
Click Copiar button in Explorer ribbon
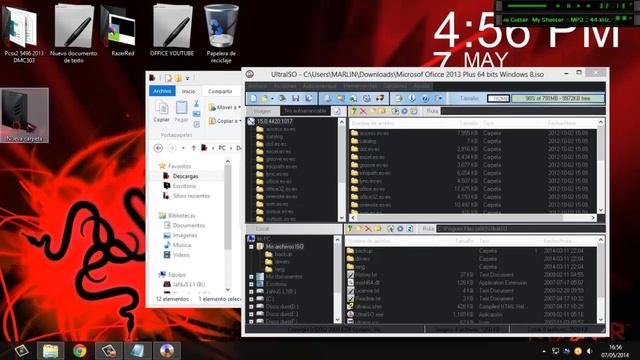(162, 111)
